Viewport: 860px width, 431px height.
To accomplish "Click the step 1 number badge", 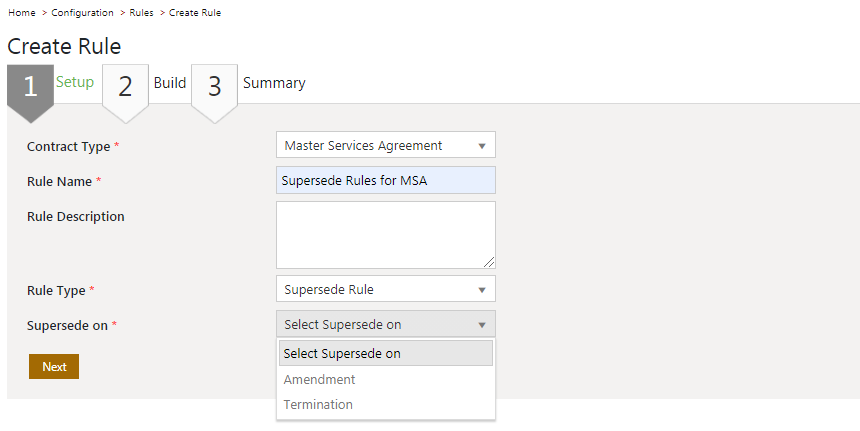I will click(30, 87).
